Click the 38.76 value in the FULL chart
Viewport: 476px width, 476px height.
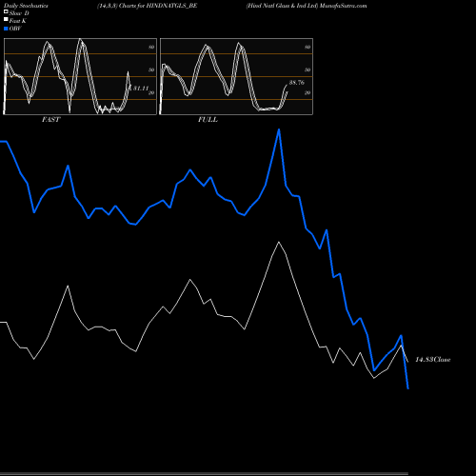(297, 83)
